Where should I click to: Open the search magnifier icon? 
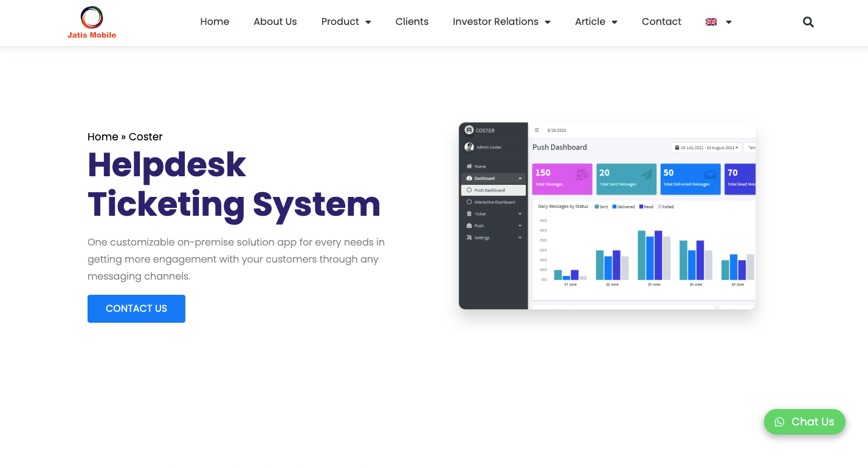[808, 22]
